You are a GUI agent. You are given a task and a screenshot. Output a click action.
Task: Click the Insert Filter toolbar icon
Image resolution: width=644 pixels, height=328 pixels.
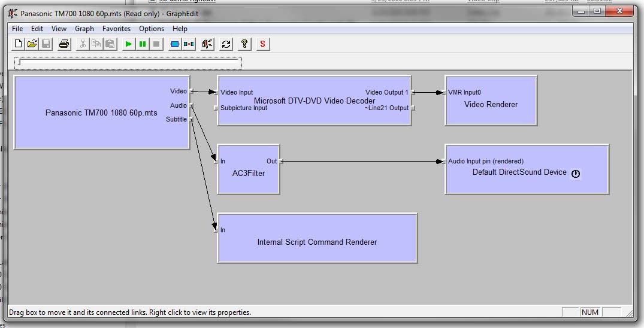point(175,44)
